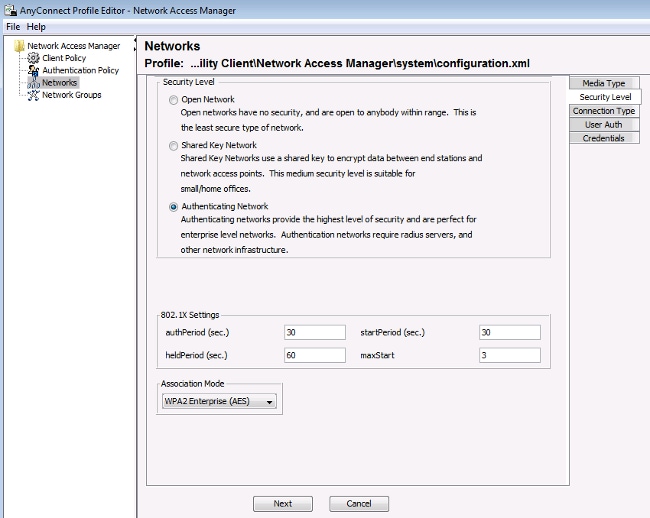
Task: Click the startPeriod (sec.) label
Action: click(x=393, y=332)
